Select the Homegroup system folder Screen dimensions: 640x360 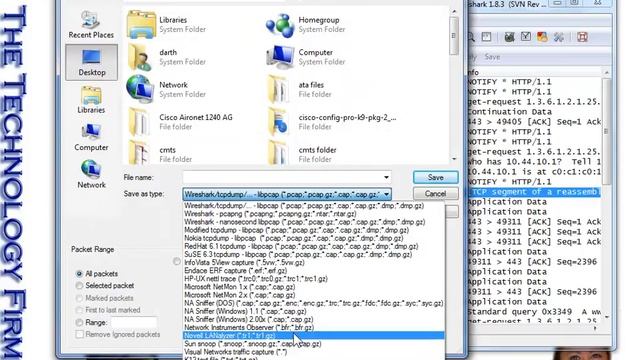tap(305, 24)
